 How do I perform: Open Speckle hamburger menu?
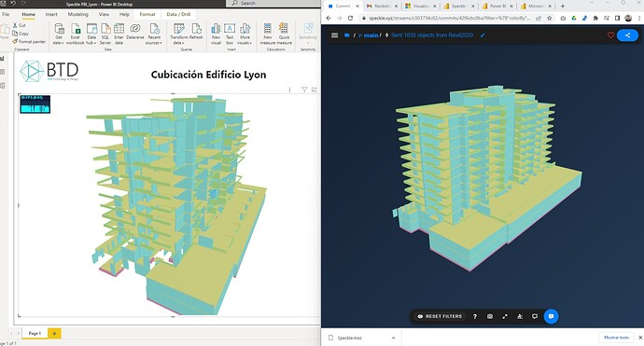pos(335,35)
